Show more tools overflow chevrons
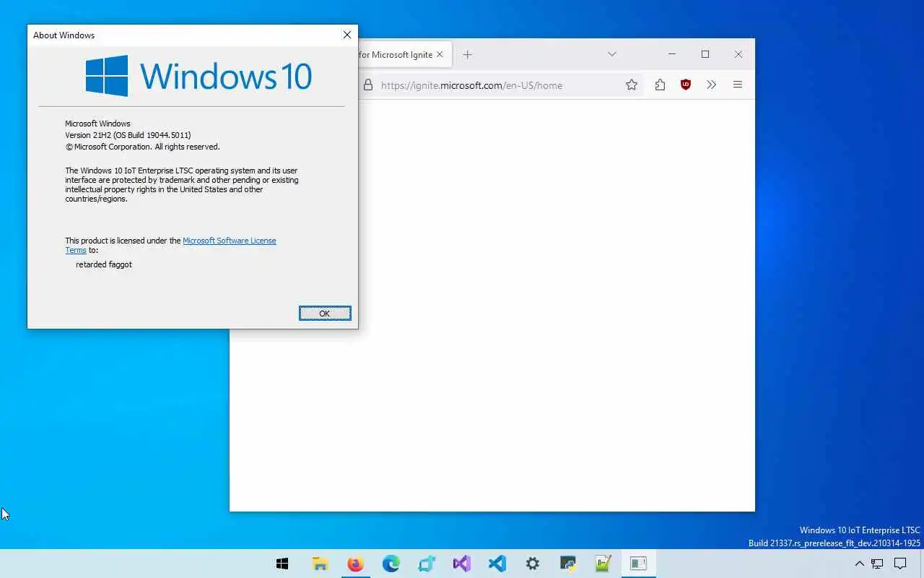Screen dimensions: 924x578 711,85
